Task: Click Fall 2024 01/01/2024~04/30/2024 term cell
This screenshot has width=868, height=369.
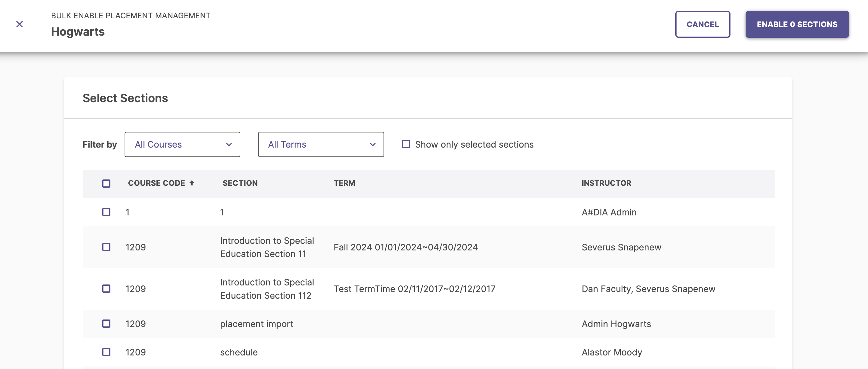Action: [406, 247]
